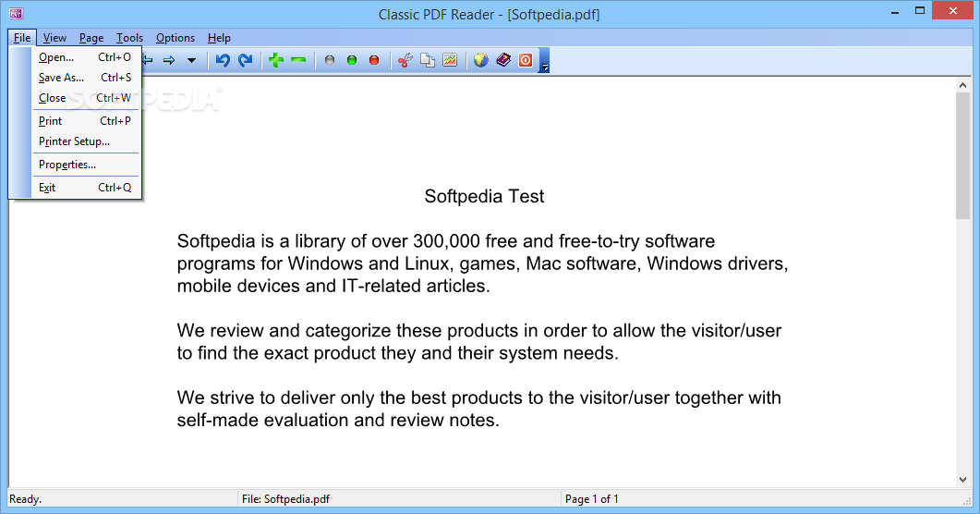The width and height of the screenshot is (980, 514).
Task: Zoom in with the green plus icon
Action: [275, 60]
